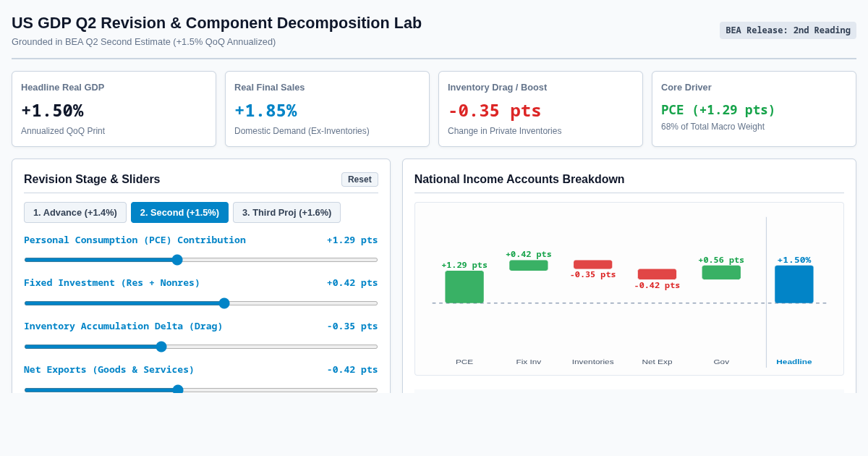
Task: Click the Fixed Investment (Res + Nonres) label
Action: pyautogui.click(x=112, y=282)
